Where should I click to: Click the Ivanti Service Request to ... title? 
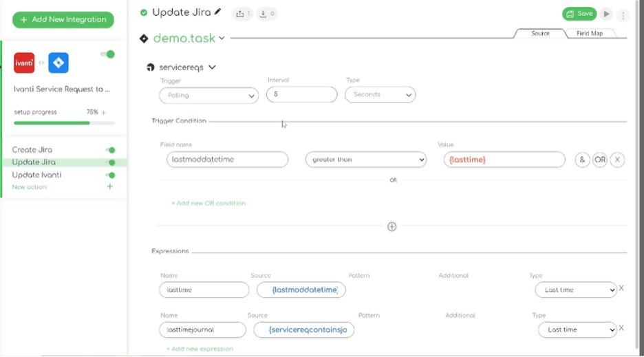tap(62, 89)
